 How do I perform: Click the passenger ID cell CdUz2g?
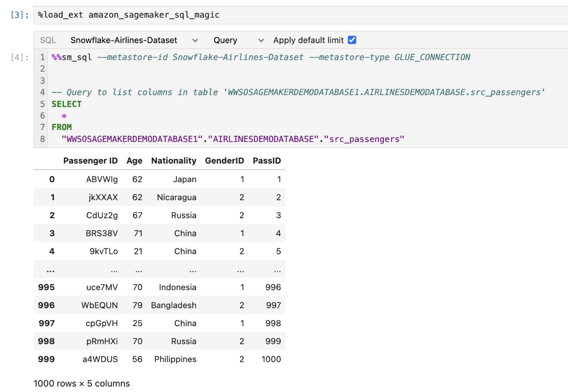103,216
